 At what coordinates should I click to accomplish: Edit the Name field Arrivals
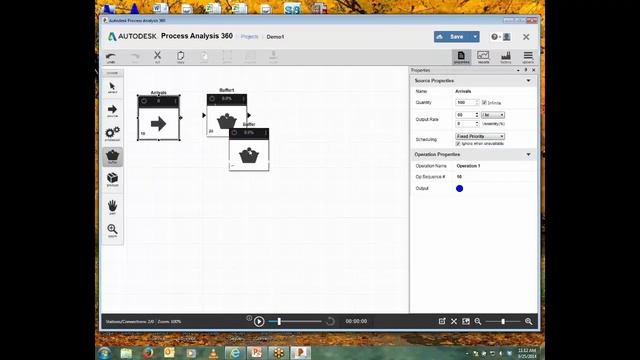click(463, 91)
